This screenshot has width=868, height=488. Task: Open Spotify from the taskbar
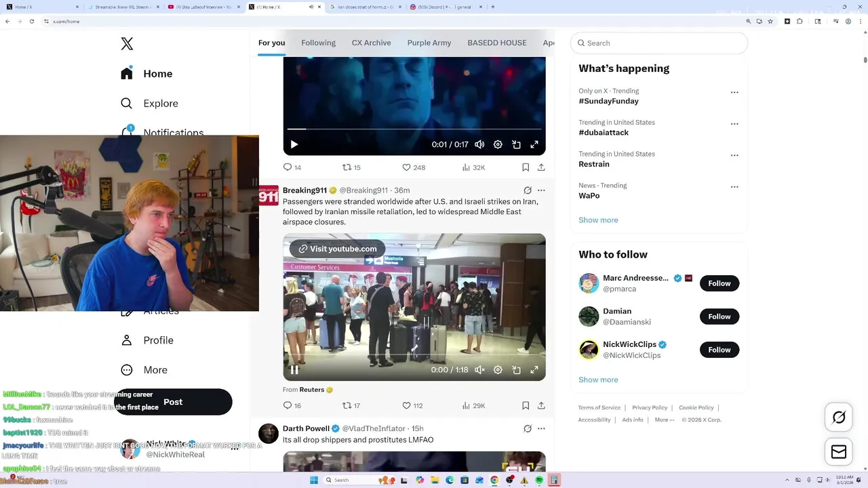(539, 480)
